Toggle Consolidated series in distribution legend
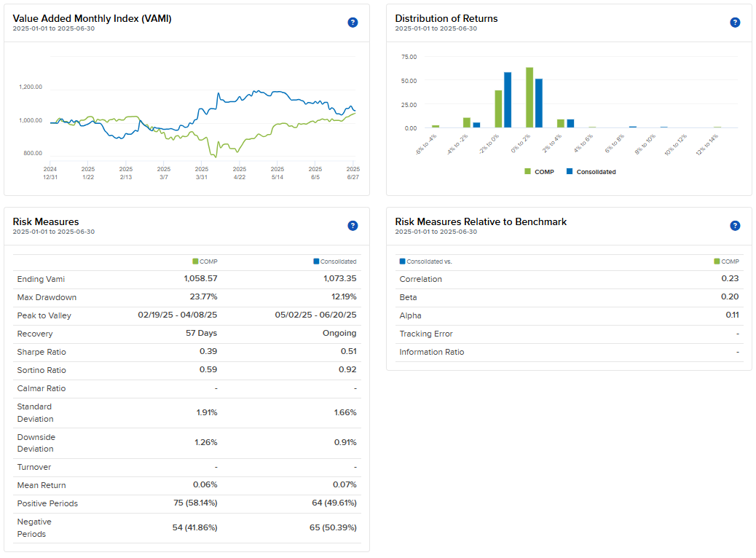Screen dimensions: 756x558 [591, 172]
